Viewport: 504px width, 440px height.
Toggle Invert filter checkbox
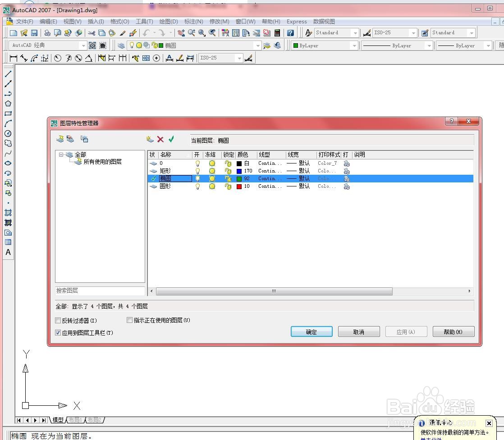click(x=58, y=321)
